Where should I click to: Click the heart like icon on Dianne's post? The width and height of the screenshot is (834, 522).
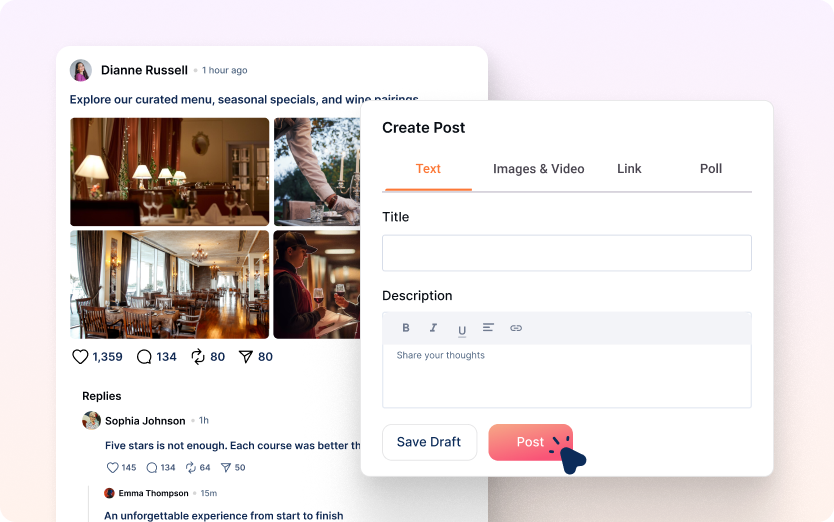pyautogui.click(x=80, y=357)
